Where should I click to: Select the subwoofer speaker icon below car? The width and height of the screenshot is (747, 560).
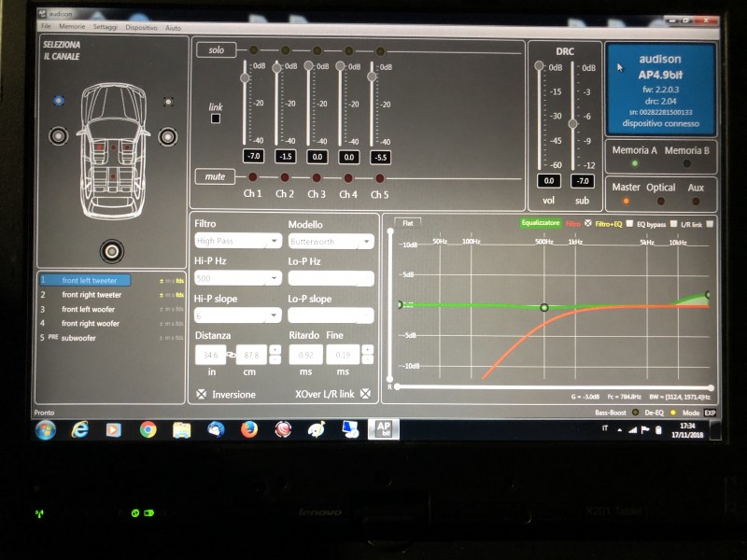(x=112, y=251)
